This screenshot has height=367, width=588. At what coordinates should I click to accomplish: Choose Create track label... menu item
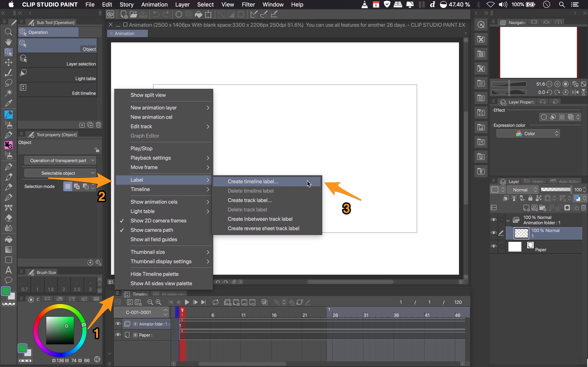249,200
